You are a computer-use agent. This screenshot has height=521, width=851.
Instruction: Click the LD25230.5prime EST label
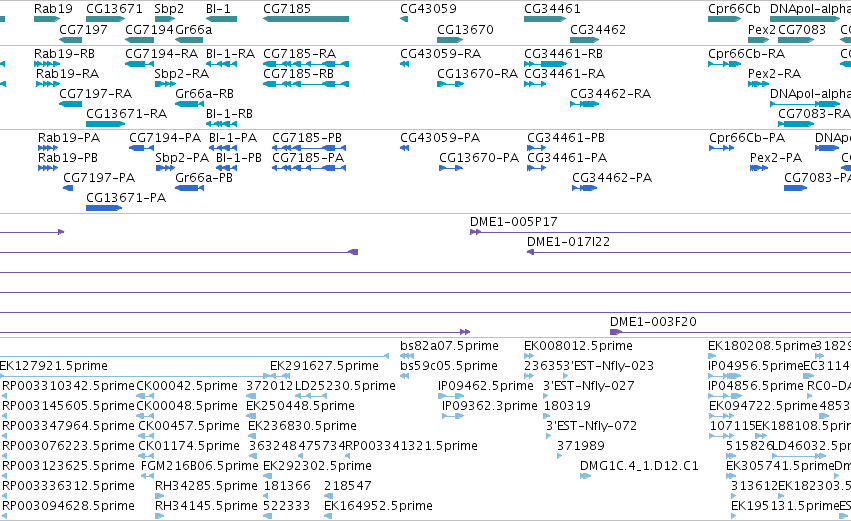click(345, 386)
